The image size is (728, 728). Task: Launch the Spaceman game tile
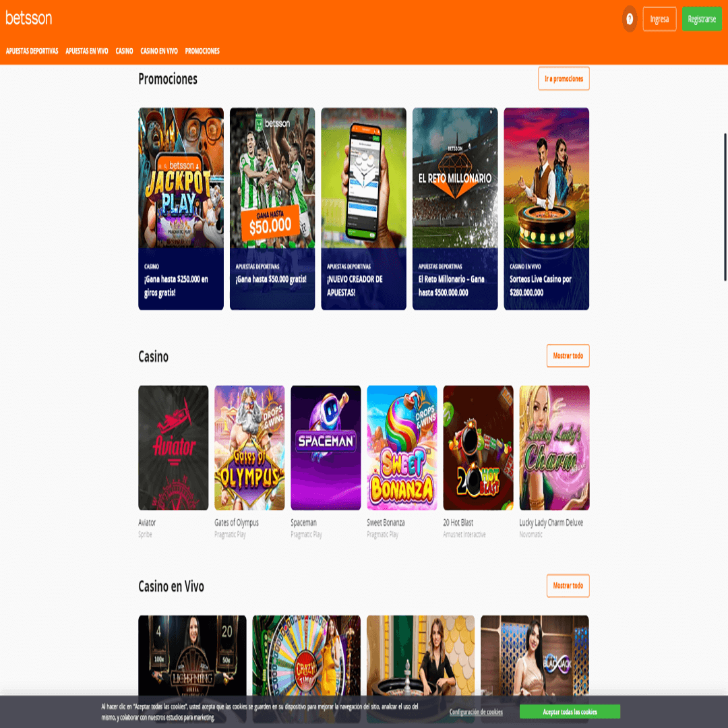tap(326, 448)
